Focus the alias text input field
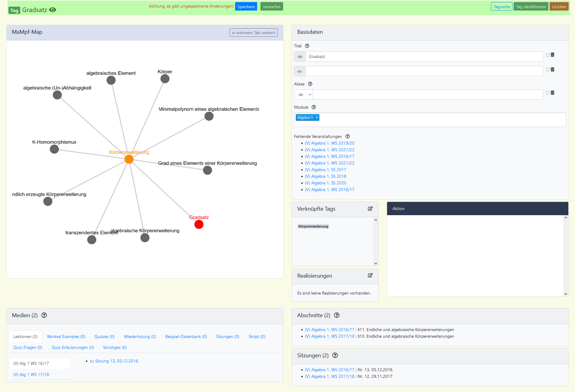The image size is (575, 392). (428, 94)
